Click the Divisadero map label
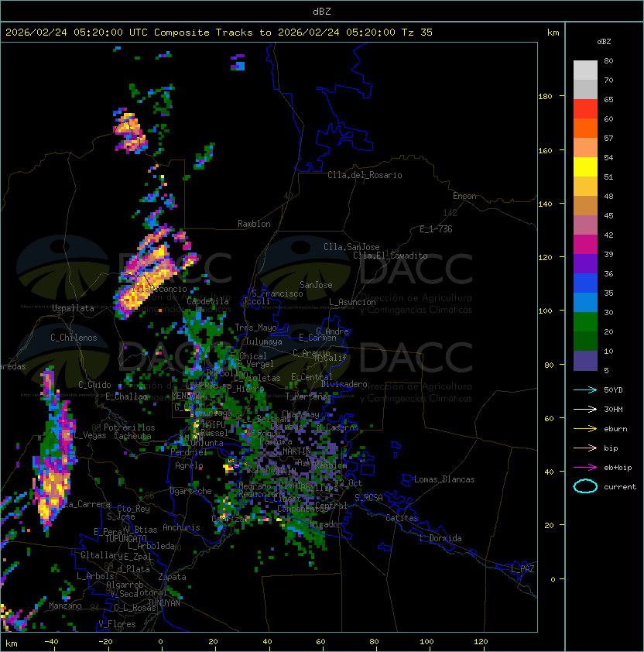644x652 pixels. coord(344,384)
